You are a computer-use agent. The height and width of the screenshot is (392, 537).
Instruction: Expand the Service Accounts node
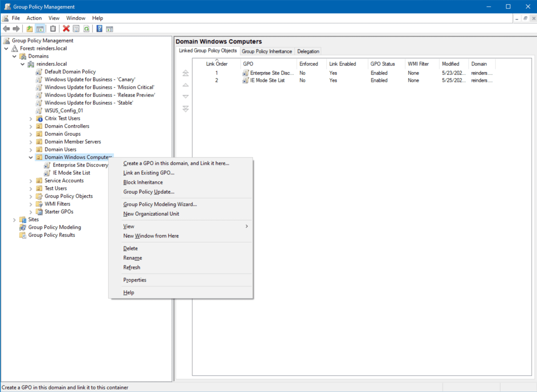click(31, 180)
